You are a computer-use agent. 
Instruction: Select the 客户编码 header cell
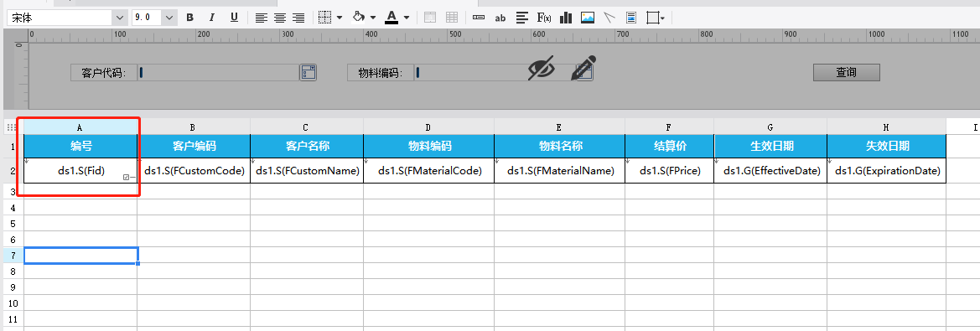[x=193, y=146]
